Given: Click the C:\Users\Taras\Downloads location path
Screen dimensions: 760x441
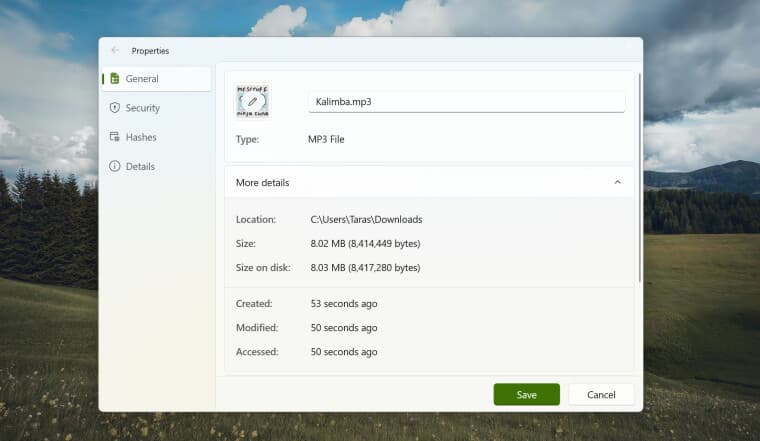Looking at the screenshot, I should click(366, 219).
